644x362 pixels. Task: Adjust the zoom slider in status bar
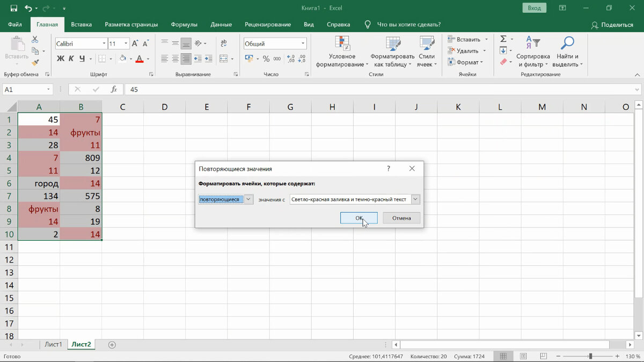[x=590, y=357]
